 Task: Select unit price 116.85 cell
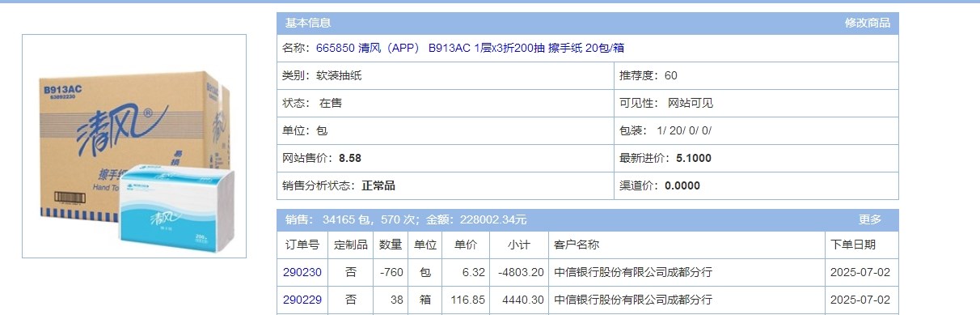click(x=466, y=300)
